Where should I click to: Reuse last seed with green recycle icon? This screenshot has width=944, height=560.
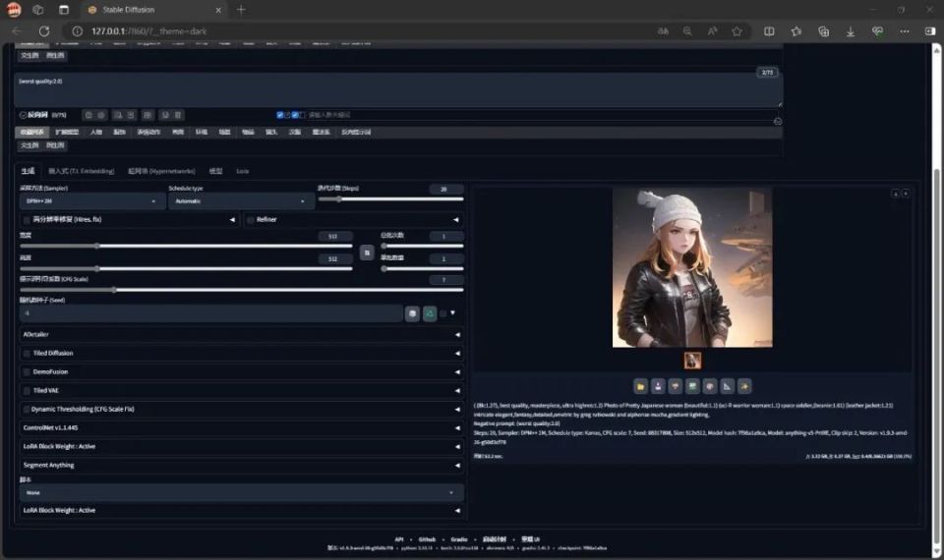click(430, 313)
